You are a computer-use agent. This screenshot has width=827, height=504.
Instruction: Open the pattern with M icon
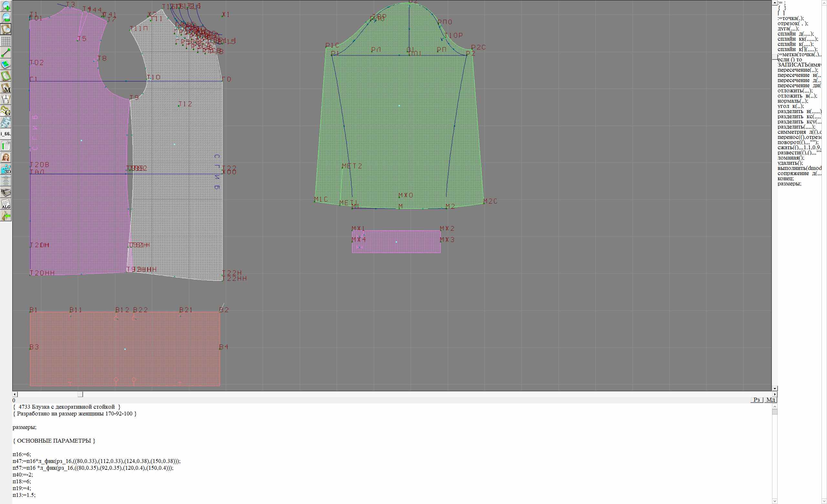point(6,88)
